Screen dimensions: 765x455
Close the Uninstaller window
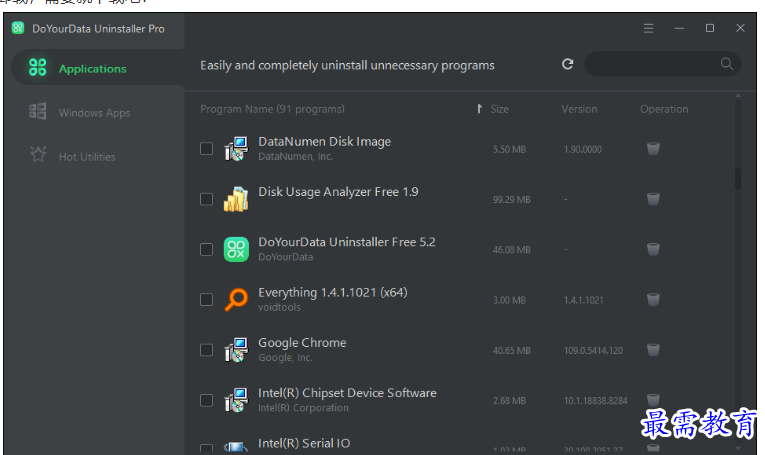(740, 28)
